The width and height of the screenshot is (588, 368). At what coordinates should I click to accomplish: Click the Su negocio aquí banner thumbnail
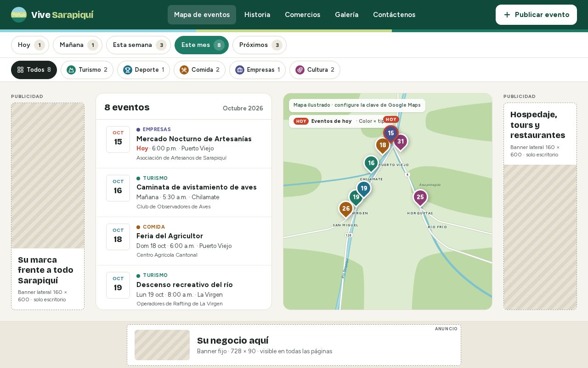tap(162, 345)
